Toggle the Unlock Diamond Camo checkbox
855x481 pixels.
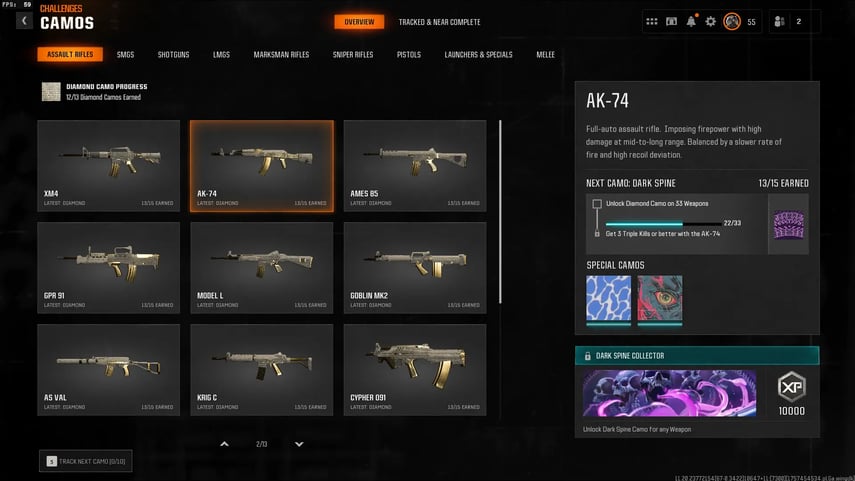click(x=597, y=203)
